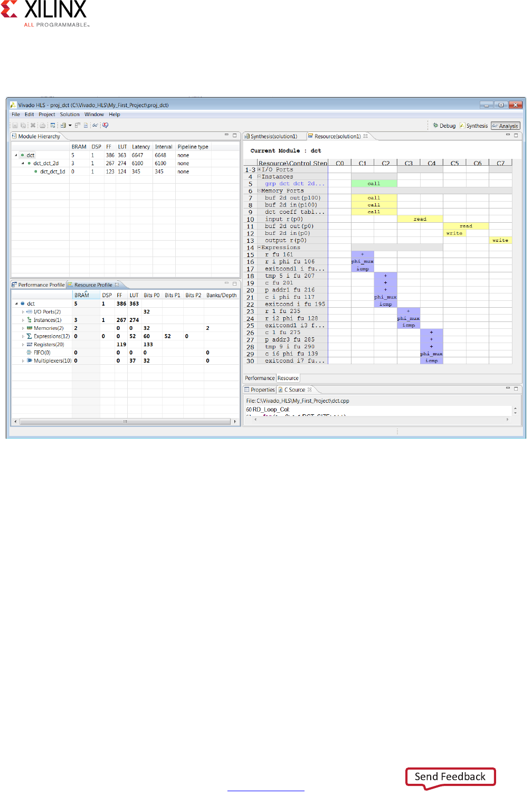
Task: Click green call cell in row 5
Action: (374, 184)
